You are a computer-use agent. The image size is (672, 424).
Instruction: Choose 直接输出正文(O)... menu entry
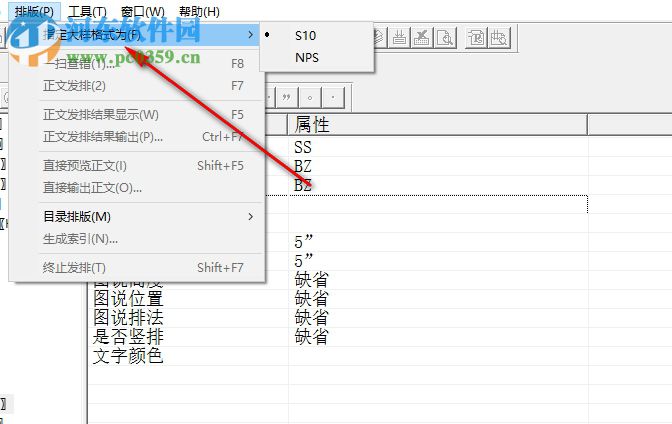(x=136, y=188)
